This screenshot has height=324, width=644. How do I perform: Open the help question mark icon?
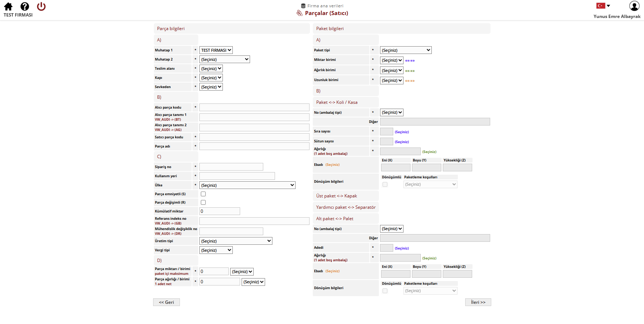pyautogui.click(x=25, y=7)
